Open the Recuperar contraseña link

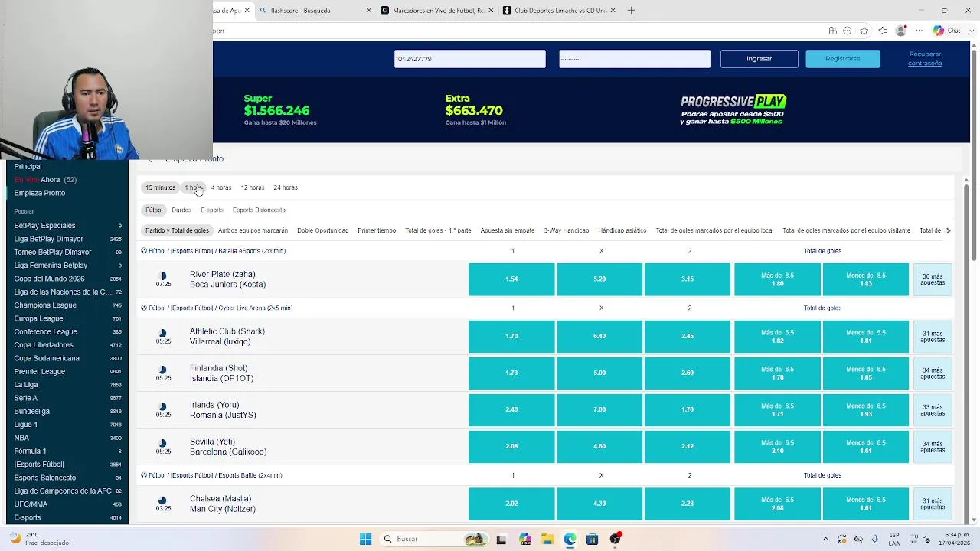point(925,59)
